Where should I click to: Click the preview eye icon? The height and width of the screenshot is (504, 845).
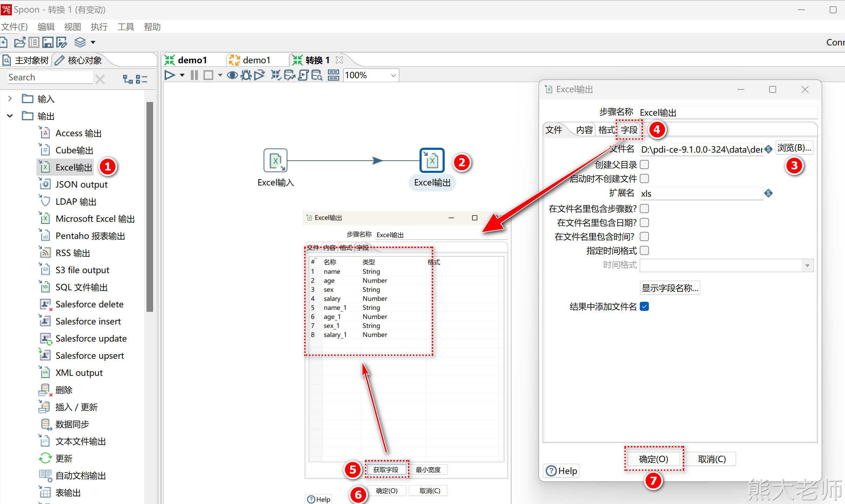tap(232, 75)
